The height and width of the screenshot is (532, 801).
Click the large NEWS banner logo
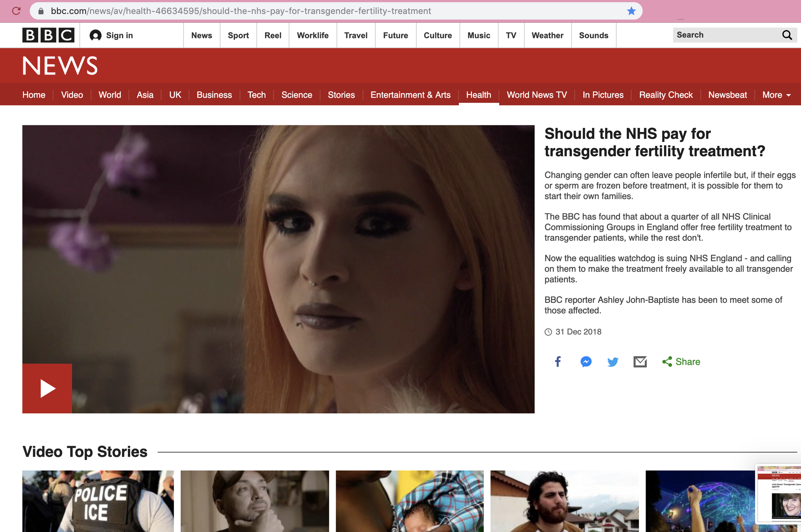[x=60, y=65]
